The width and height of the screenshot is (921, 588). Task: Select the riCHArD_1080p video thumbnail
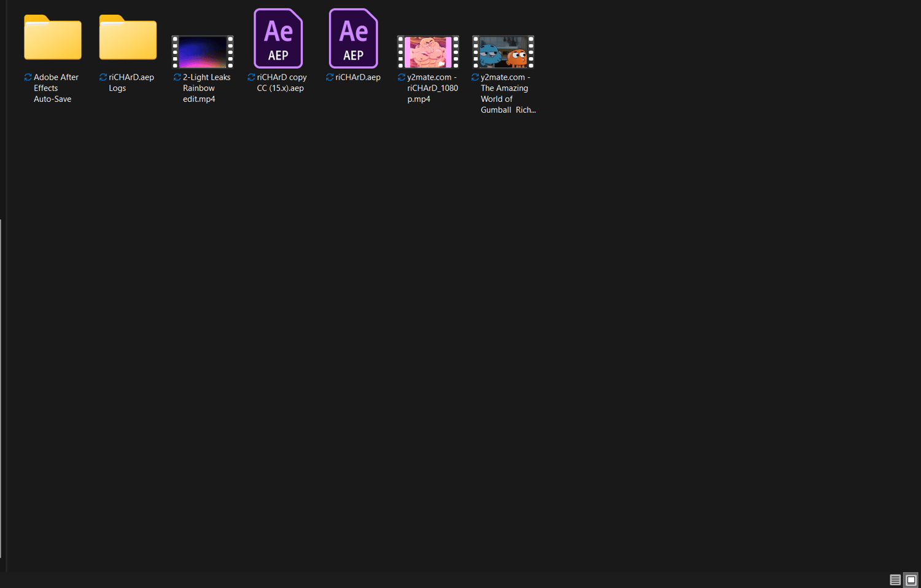pyautogui.click(x=428, y=52)
